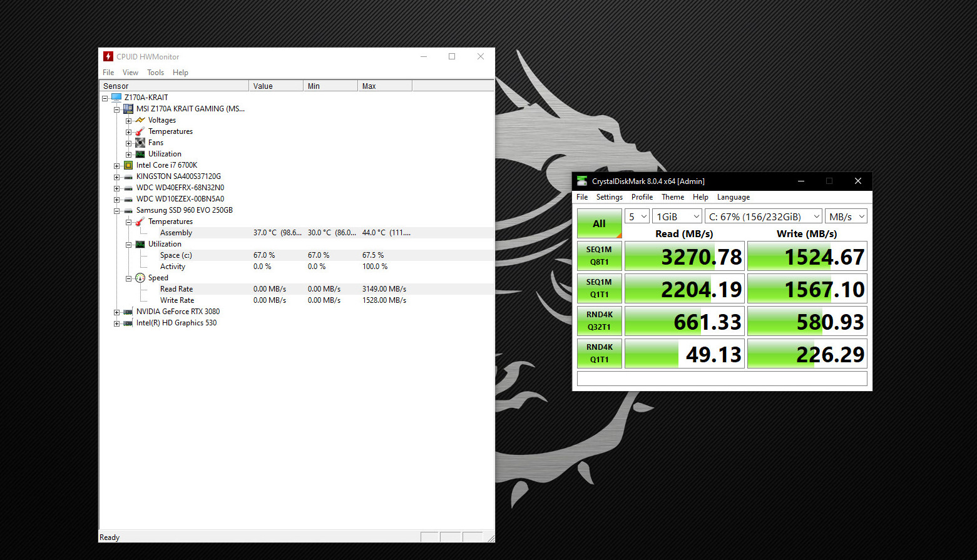The image size is (977, 560).
Task: Expand the Intel Core i7 6700K node
Action: (117, 166)
